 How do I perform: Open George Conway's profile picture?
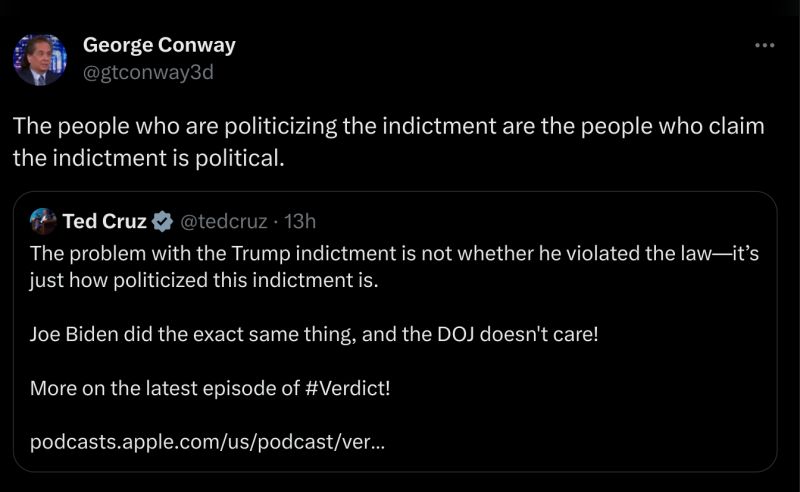pos(40,59)
